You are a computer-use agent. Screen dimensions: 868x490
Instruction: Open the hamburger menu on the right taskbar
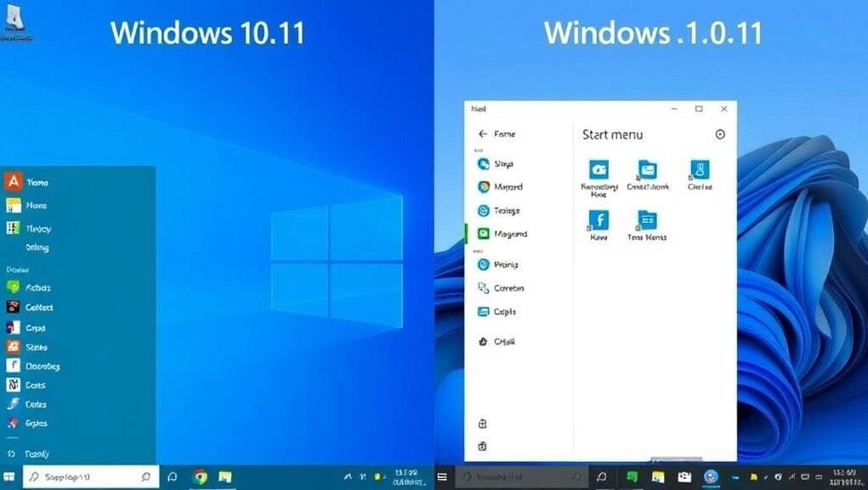point(443,477)
